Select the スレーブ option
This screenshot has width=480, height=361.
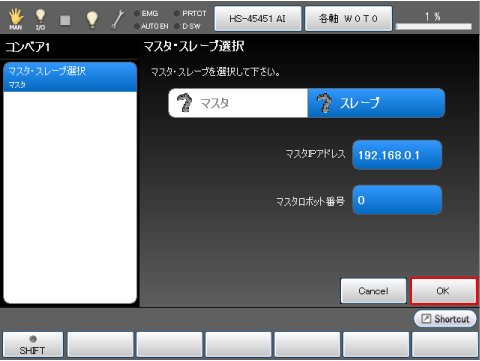coord(376,103)
